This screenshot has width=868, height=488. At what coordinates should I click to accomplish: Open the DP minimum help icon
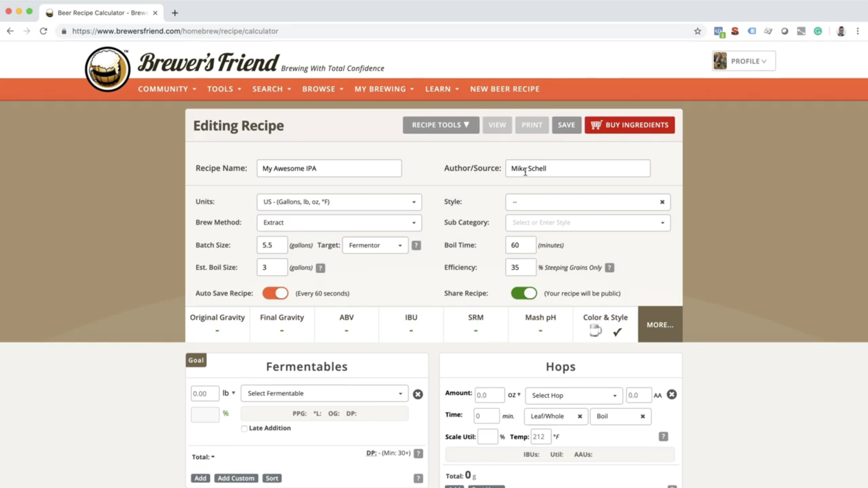419,453
